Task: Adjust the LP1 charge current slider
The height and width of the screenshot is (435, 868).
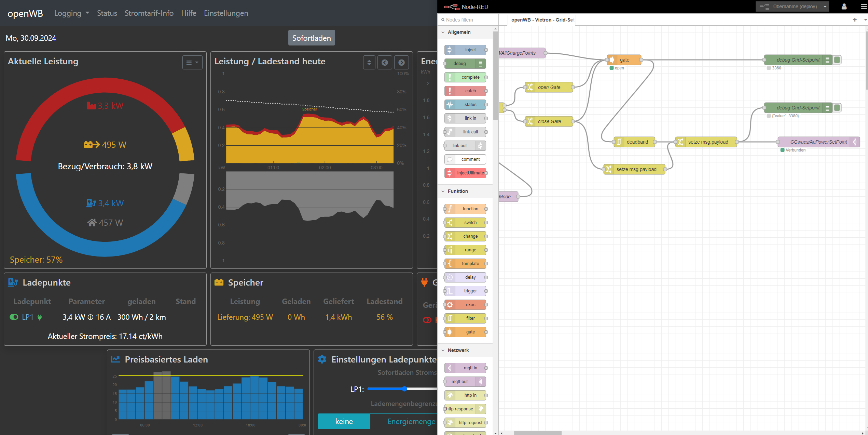Action: click(404, 389)
